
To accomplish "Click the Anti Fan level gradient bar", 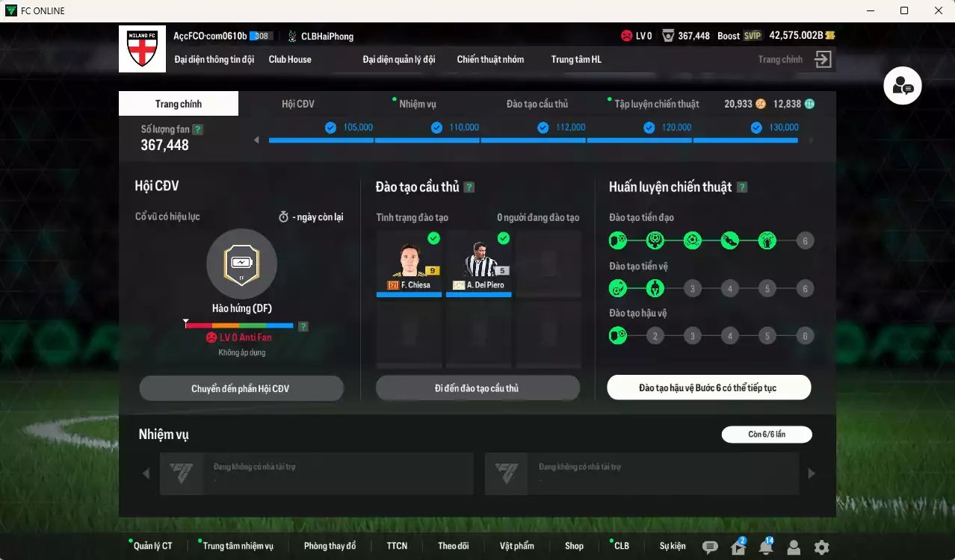I will 239,325.
